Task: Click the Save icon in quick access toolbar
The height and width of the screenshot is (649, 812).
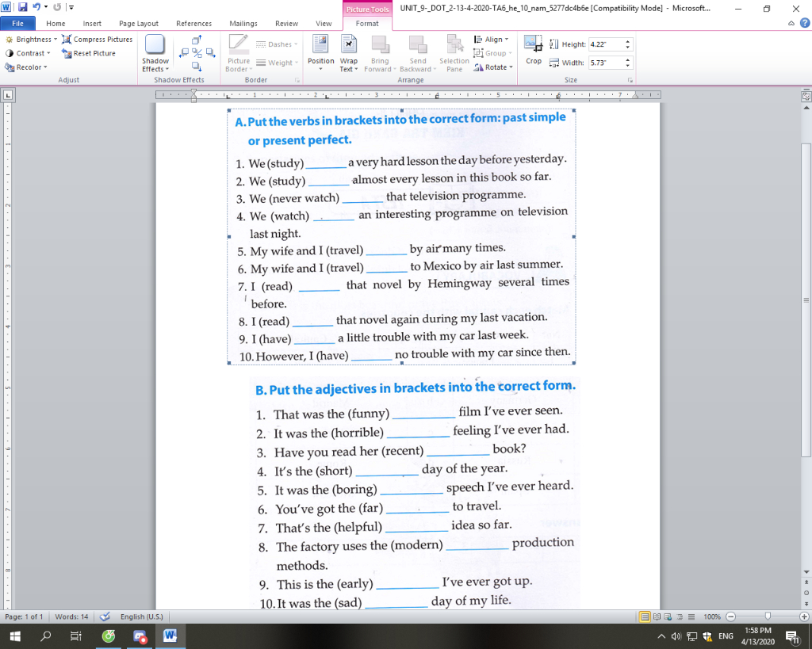Action: coord(22,7)
